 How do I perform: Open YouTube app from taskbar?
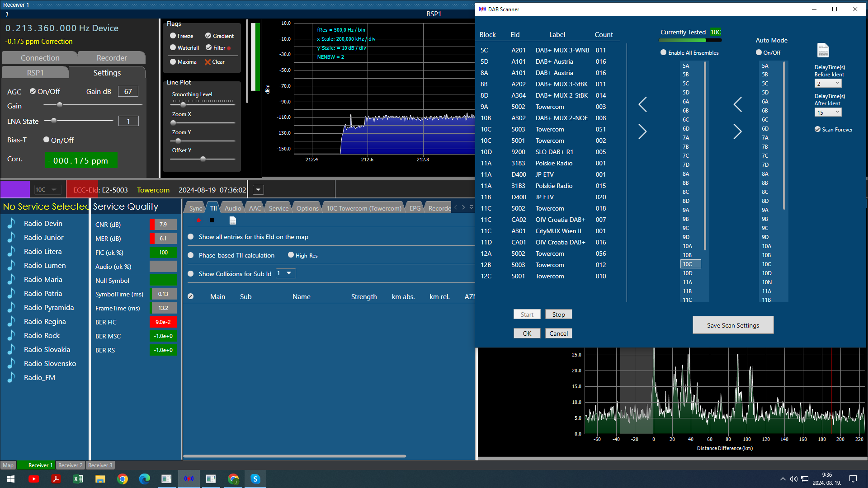33,479
